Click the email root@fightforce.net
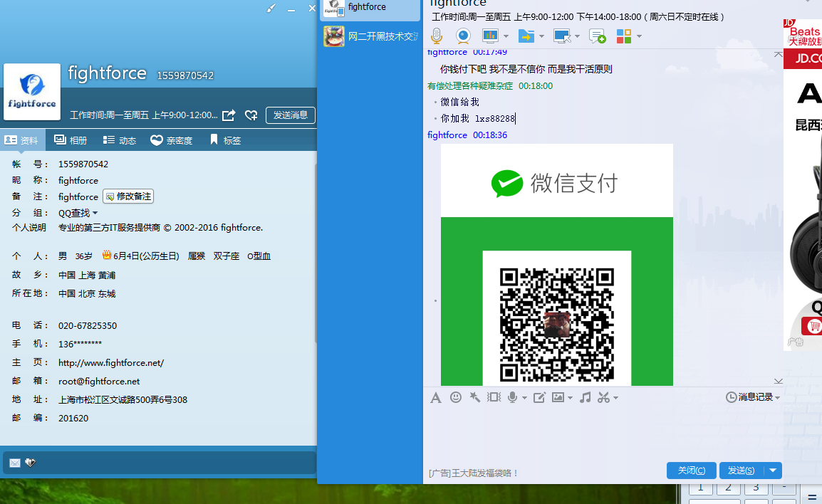This screenshot has width=822, height=504. click(99, 382)
